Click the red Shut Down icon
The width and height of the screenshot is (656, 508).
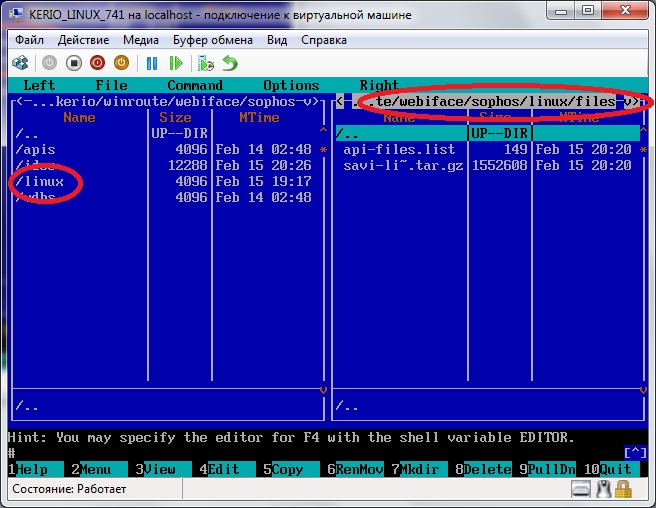point(98,63)
